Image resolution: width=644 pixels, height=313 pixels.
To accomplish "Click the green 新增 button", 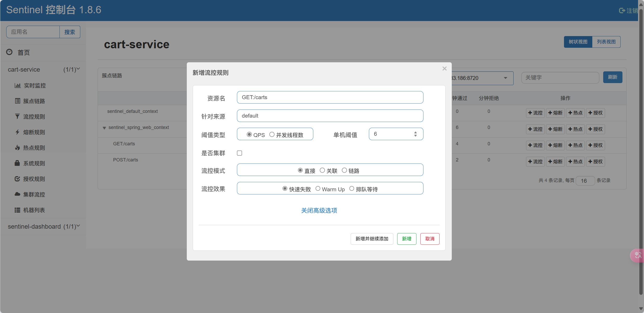I will coord(407,239).
